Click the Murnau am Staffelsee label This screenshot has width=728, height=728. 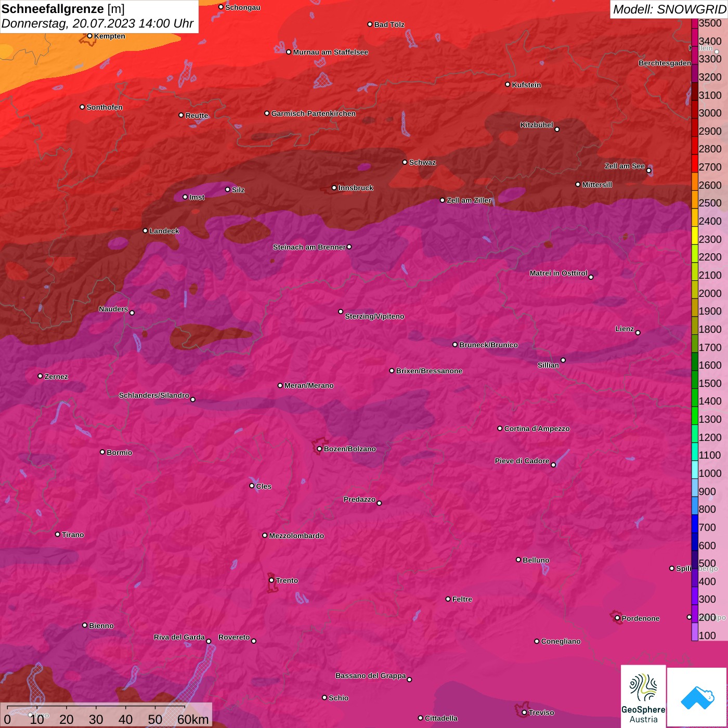click(331, 52)
